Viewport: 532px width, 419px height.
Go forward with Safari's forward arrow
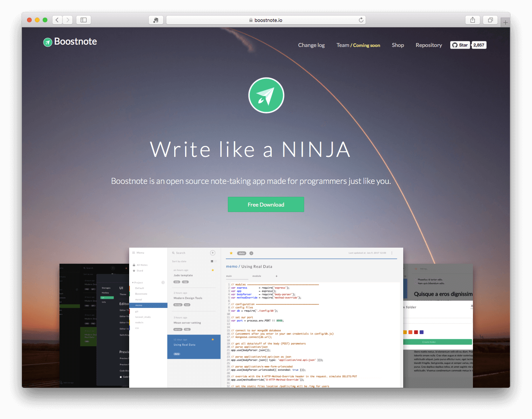(x=68, y=20)
